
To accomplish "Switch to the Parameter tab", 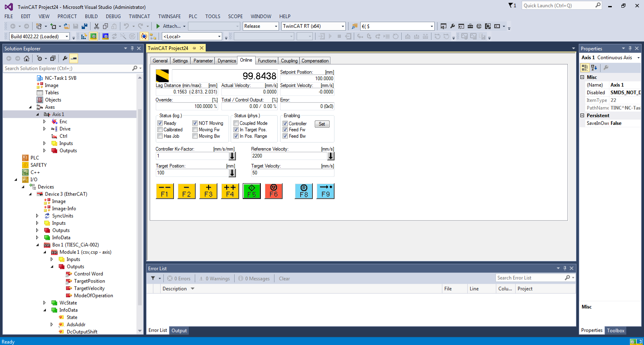I will click(x=203, y=61).
